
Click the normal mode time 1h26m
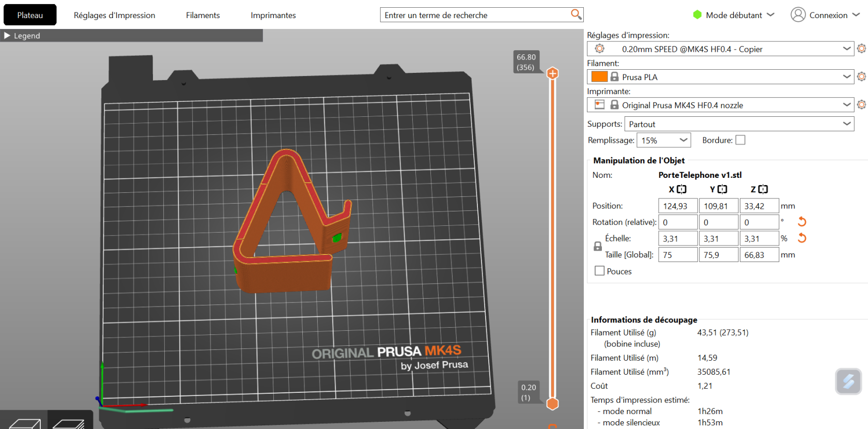tap(710, 411)
